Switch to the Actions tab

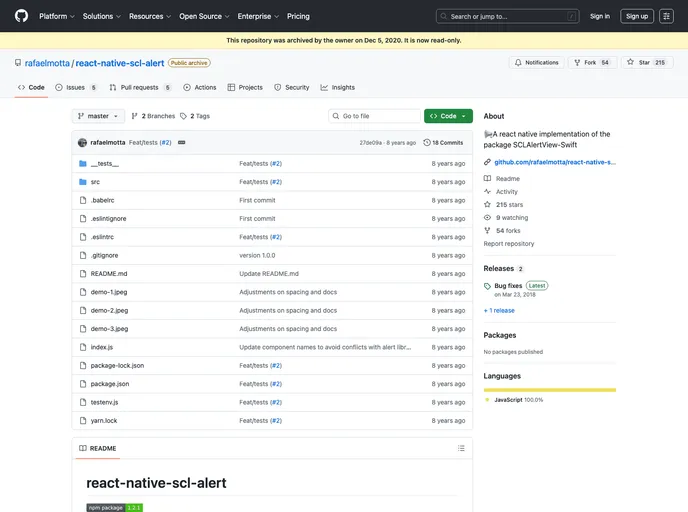pos(200,87)
